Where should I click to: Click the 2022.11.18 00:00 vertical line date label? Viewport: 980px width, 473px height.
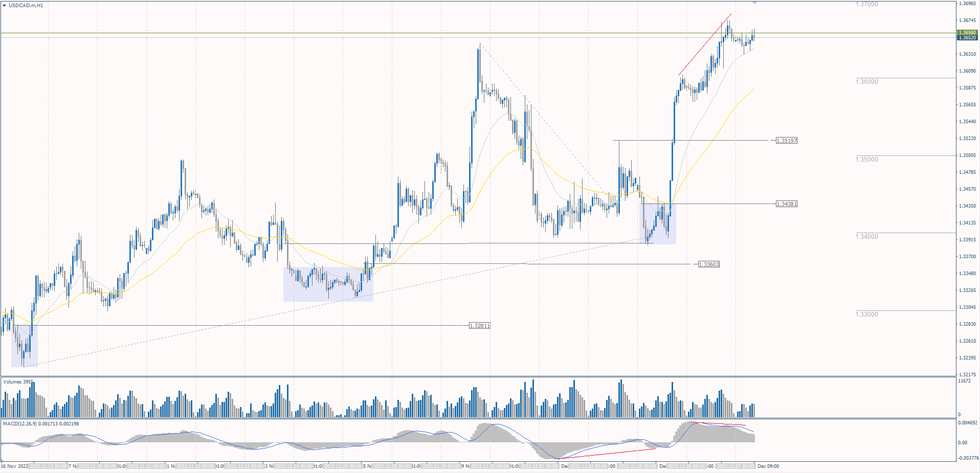[98, 466]
